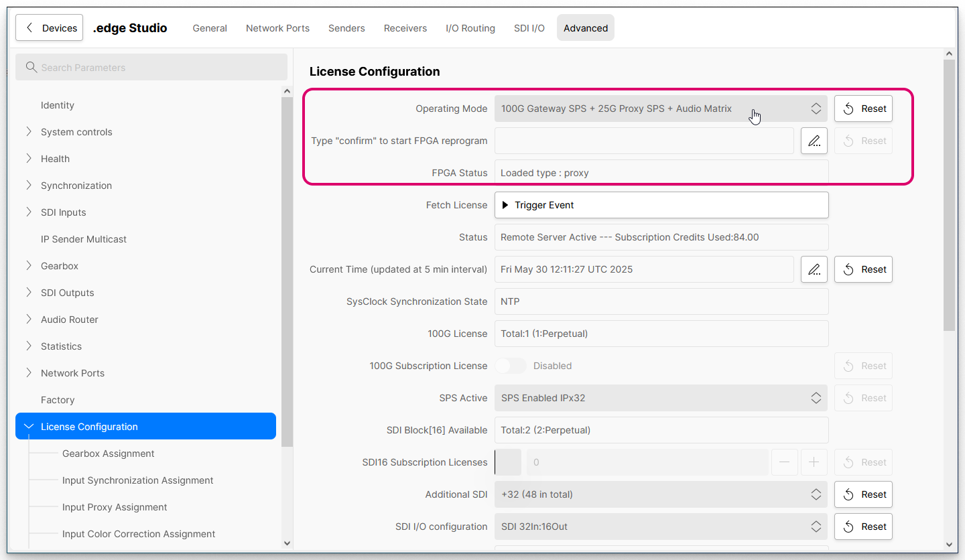
Task: Click the confirm FPGA reprogram text field
Action: pyautogui.click(x=644, y=141)
